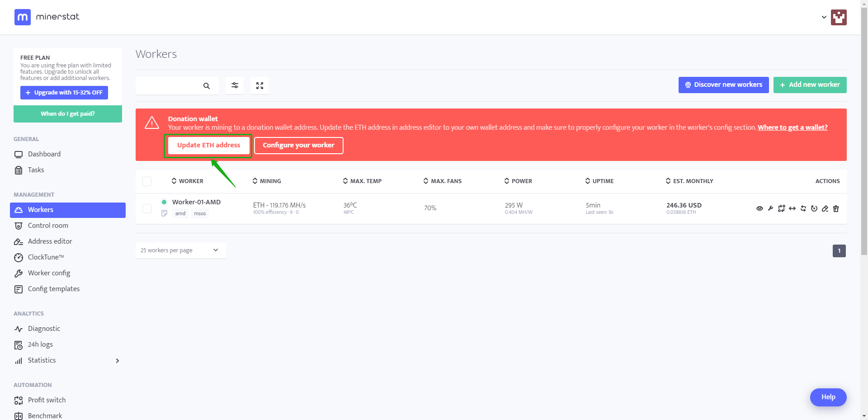This screenshot has width=868, height=420.
Task: Click the Statistics bar chart icon
Action: point(19,361)
